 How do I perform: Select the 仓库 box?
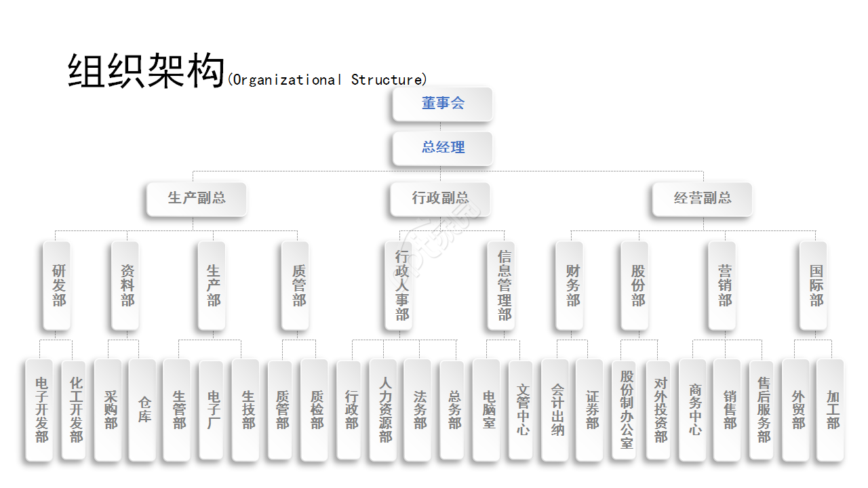point(143,409)
